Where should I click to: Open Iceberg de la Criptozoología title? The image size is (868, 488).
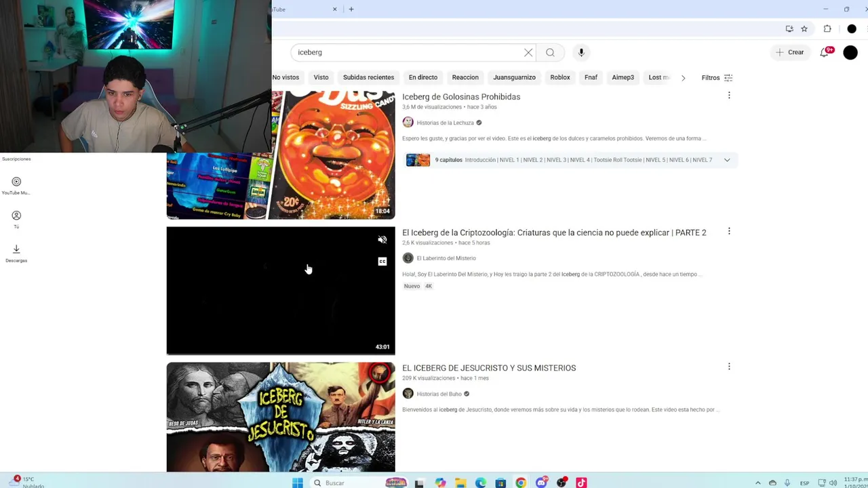coord(554,232)
